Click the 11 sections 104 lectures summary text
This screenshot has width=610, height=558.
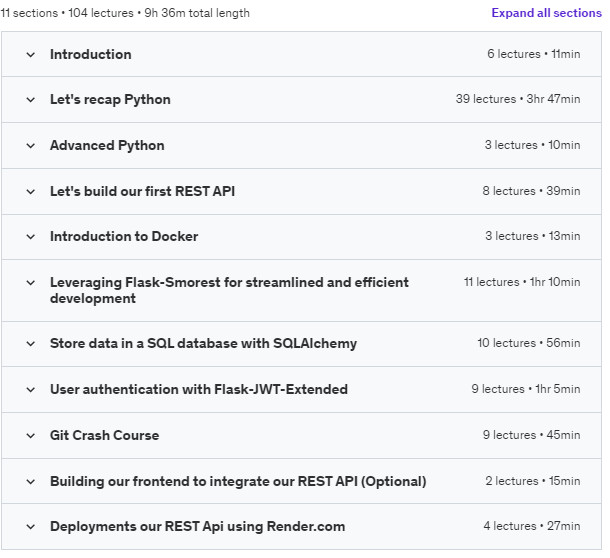click(125, 13)
